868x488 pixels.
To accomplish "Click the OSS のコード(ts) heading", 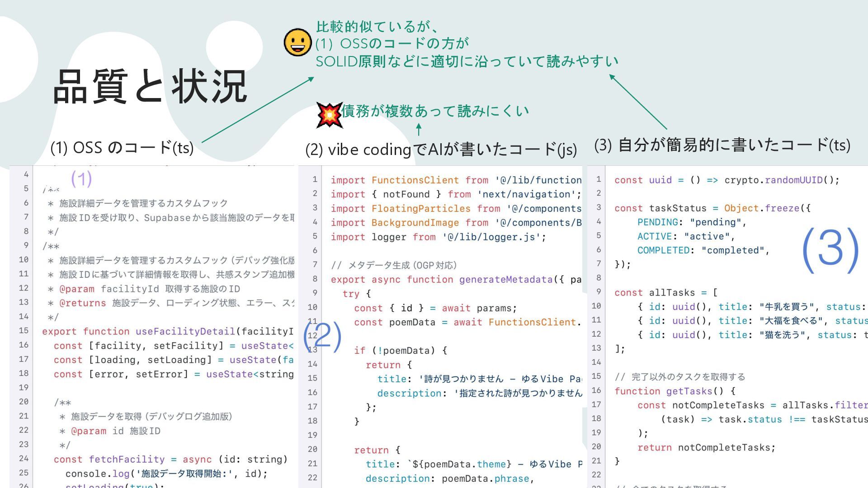I will 122,147.
